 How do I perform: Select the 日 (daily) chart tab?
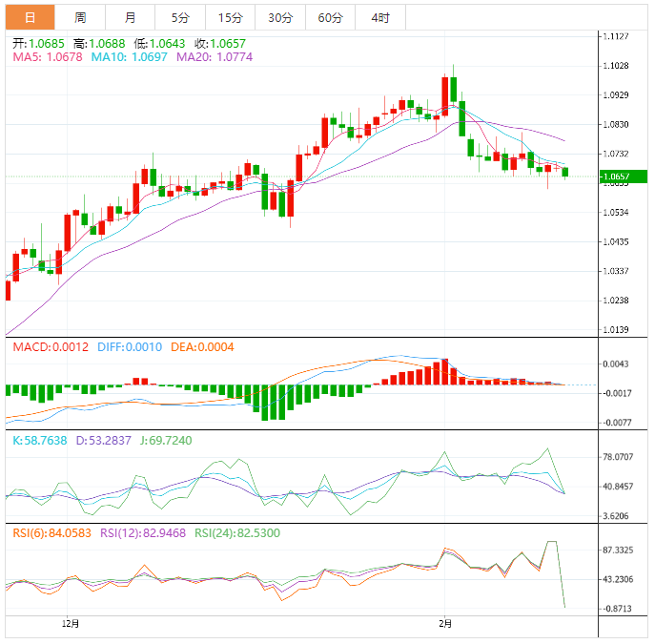tap(31, 17)
